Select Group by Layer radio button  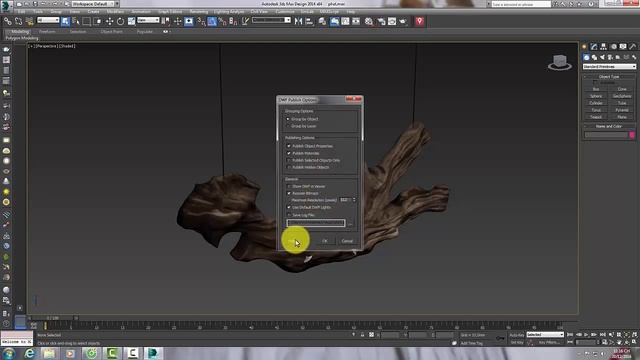click(288, 126)
